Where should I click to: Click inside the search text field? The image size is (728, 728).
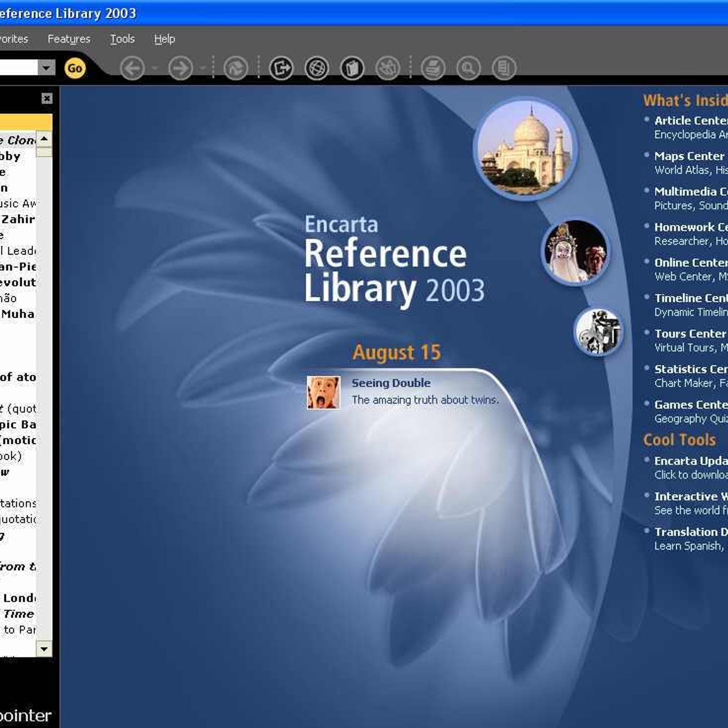(x=18, y=68)
